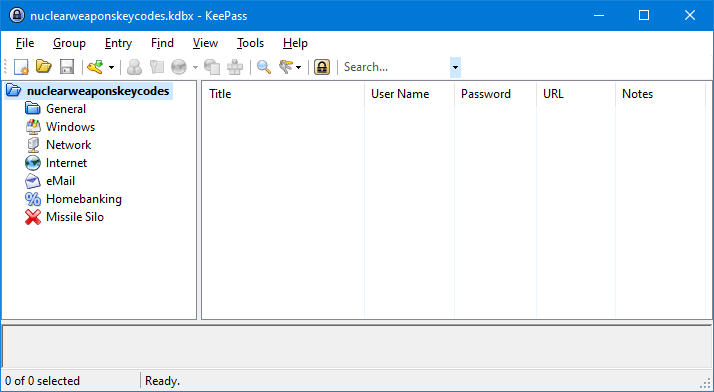Minimize the KeePass window

(599, 15)
